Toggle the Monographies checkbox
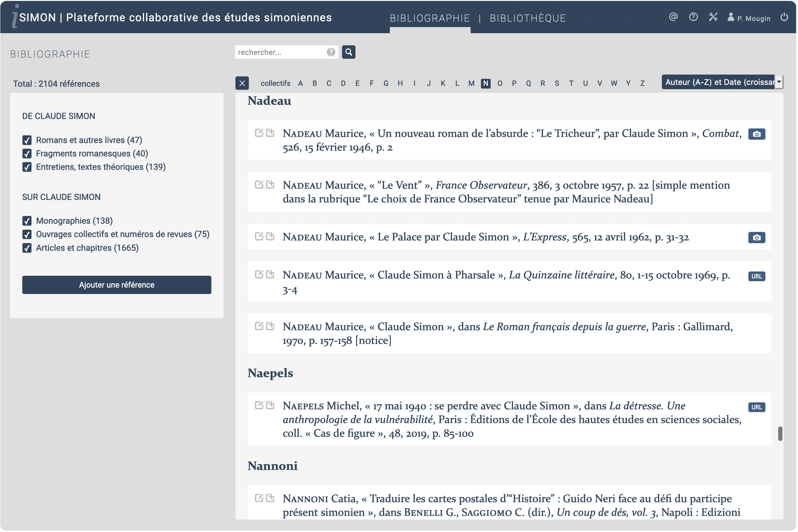The width and height of the screenshot is (798, 532). pyautogui.click(x=27, y=221)
